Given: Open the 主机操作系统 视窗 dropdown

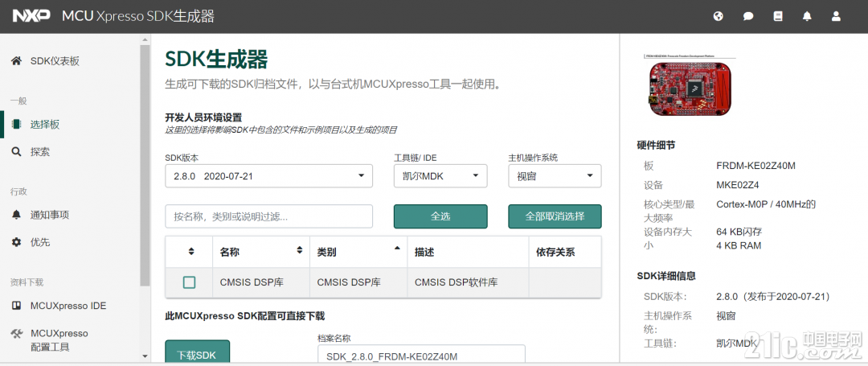Looking at the screenshot, I should click(555, 176).
